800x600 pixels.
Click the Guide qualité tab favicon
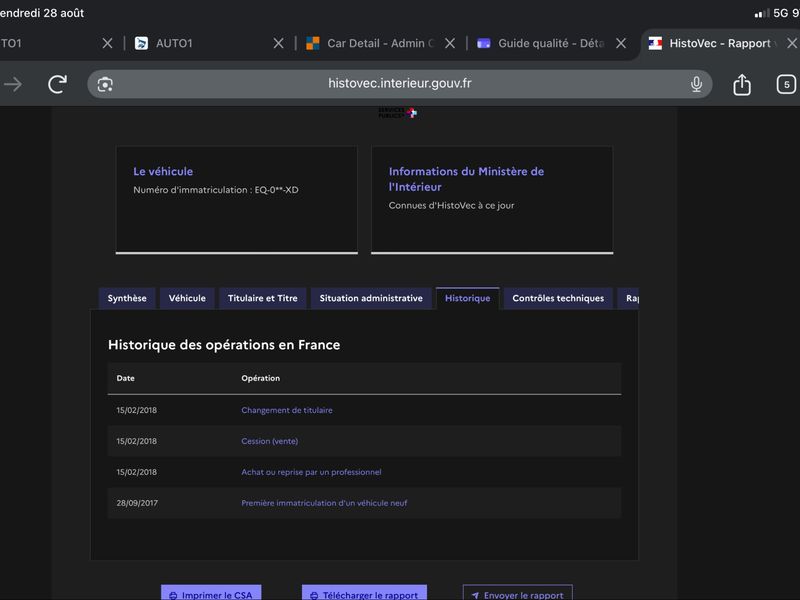(484, 43)
